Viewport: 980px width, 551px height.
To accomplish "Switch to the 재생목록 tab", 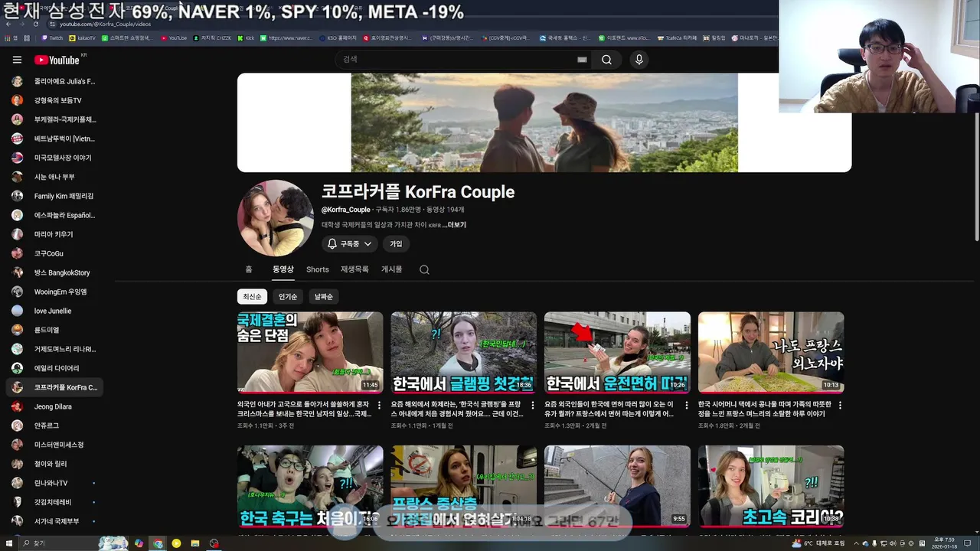I will point(354,269).
